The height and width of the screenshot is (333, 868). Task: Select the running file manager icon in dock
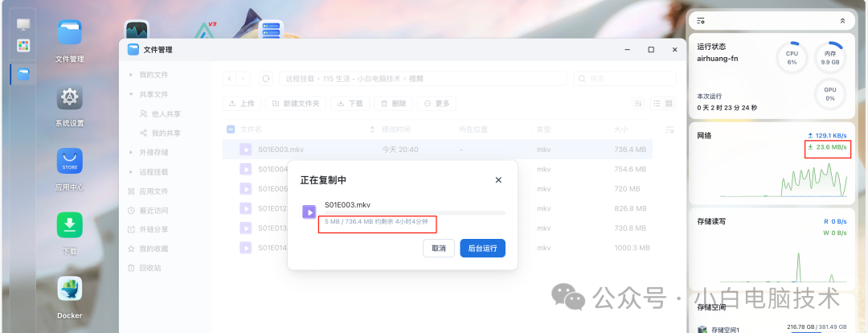coord(23,74)
